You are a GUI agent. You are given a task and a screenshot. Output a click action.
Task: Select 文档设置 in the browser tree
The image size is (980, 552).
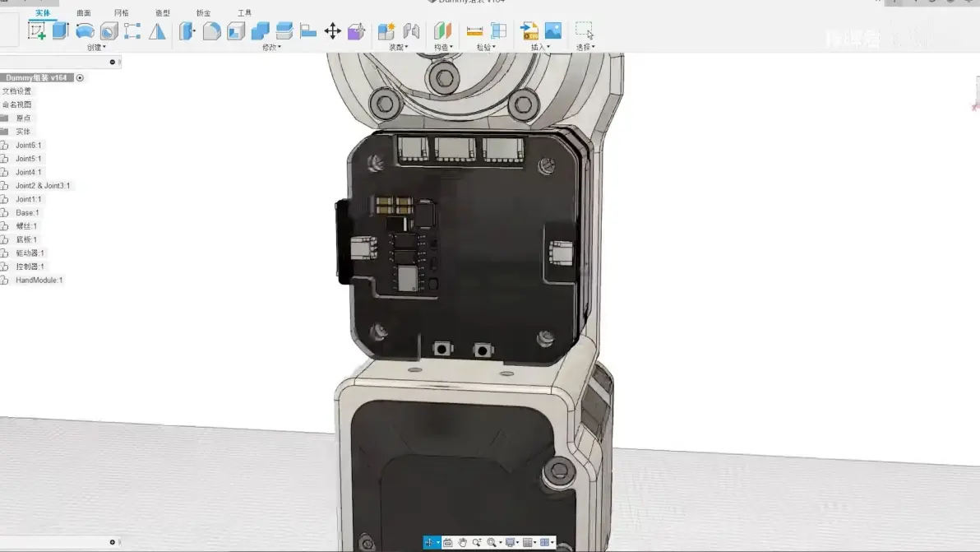[17, 91]
